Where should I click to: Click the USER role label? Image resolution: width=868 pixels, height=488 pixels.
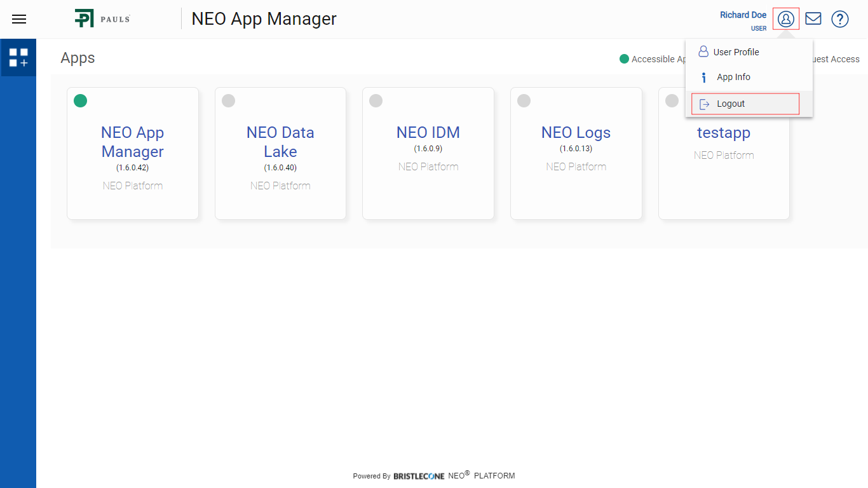point(759,29)
